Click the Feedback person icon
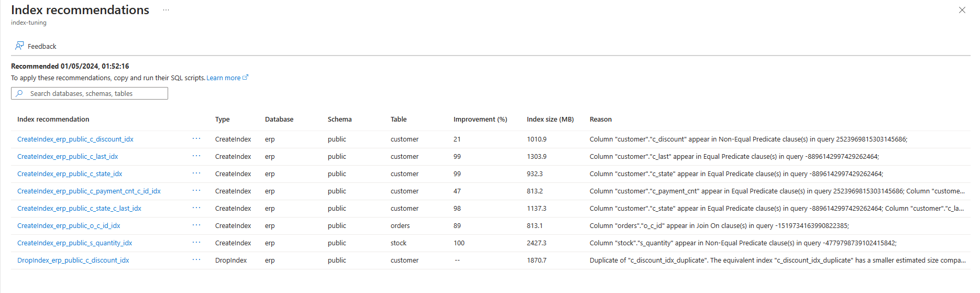980x293 pixels. pyautogui.click(x=19, y=46)
